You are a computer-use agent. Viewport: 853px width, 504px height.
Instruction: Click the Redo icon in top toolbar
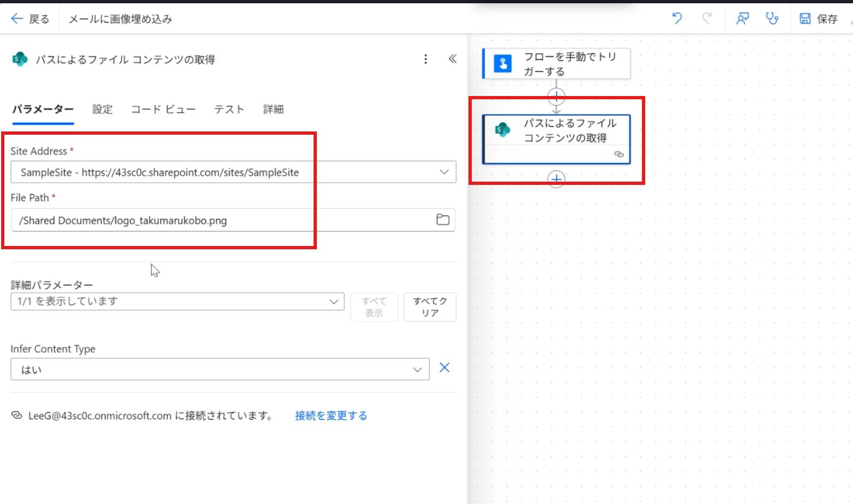pos(707,18)
